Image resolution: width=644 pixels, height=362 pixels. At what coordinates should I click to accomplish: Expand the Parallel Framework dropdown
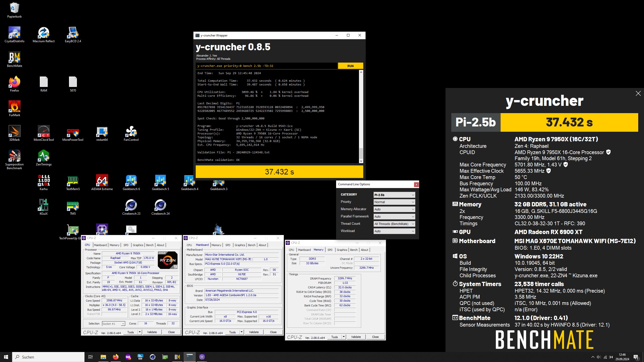click(x=394, y=216)
